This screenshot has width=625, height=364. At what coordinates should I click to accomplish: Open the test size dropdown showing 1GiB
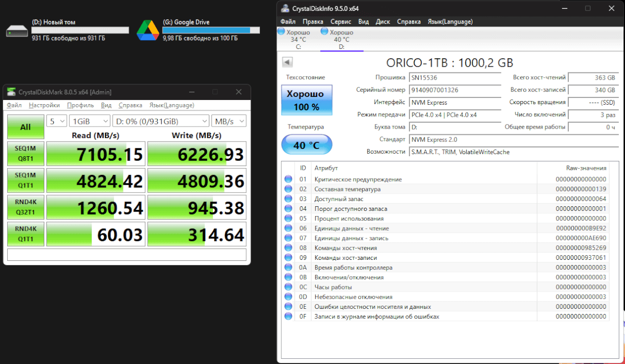point(90,121)
